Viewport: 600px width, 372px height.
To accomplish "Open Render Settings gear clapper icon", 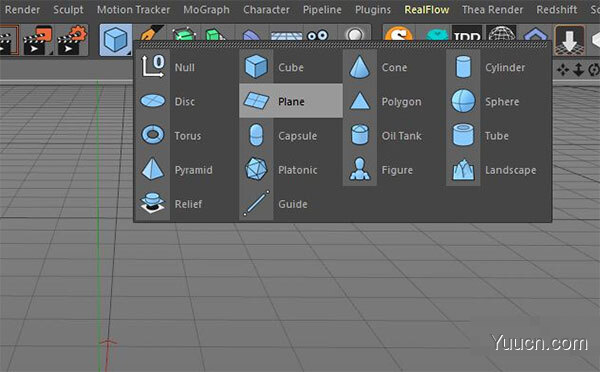I will coord(72,40).
